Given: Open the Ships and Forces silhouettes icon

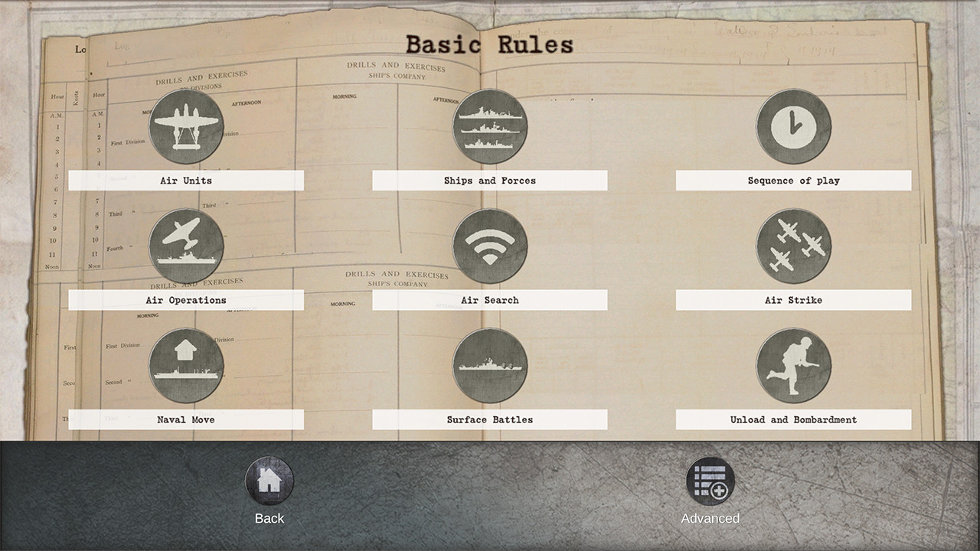Looking at the screenshot, I should tap(490, 126).
